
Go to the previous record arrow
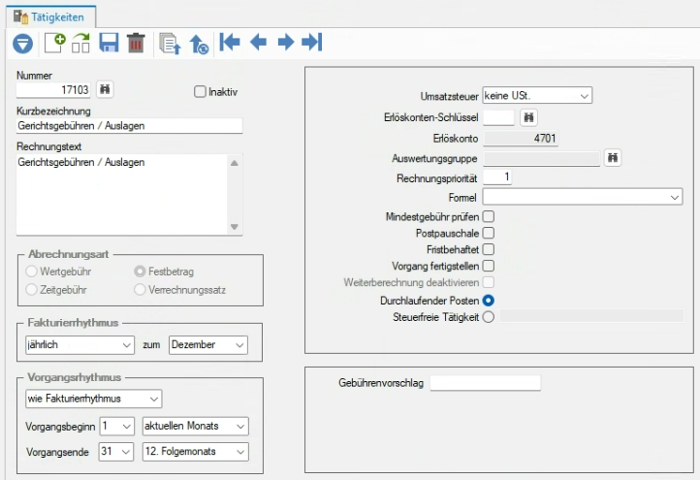[258, 42]
